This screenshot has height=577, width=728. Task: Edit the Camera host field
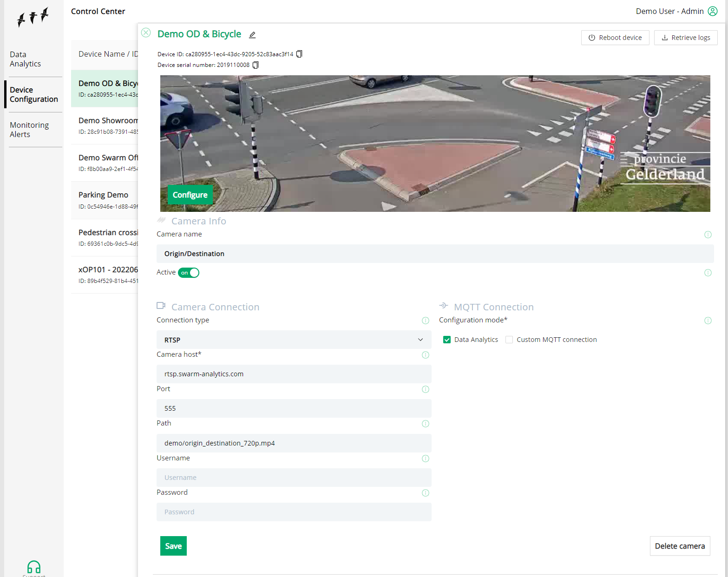tap(294, 374)
